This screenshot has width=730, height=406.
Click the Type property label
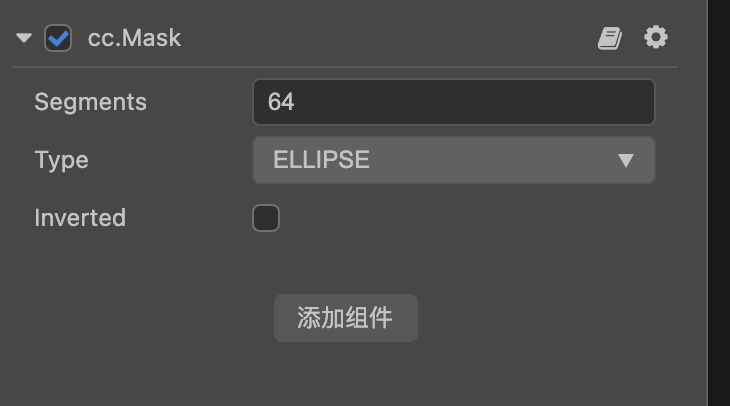tap(61, 160)
